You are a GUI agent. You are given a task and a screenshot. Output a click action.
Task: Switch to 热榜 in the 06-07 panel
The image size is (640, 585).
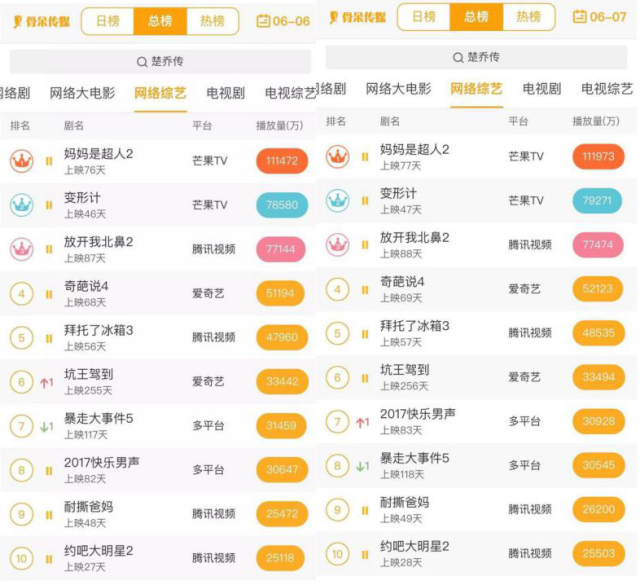(x=529, y=17)
